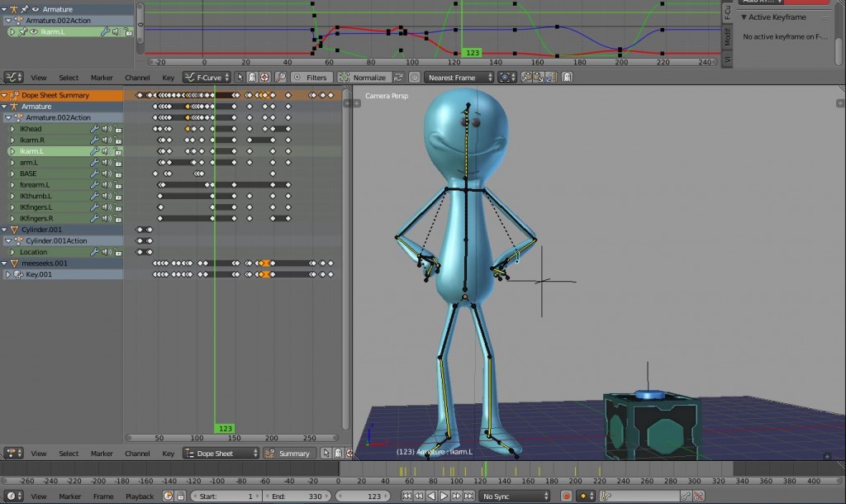Image resolution: width=846 pixels, height=504 pixels.
Task: Collapse the Armature.002Action expander
Action: click(7, 116)
